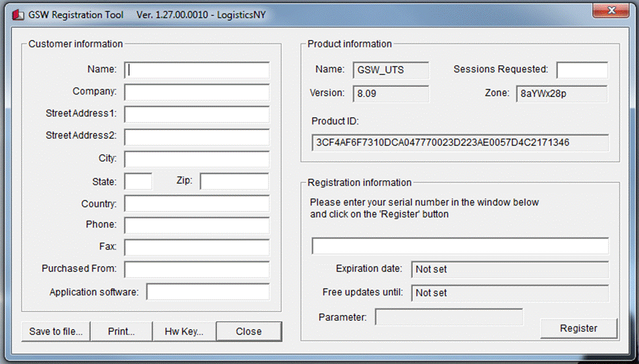
Task: Click into the Fax field
Action: tap(197, 247)
